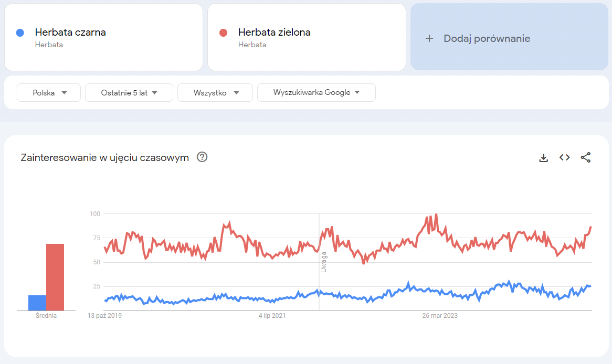The image size is (612, 364).
Task: Click the download arrow icon above the chart
Action: [x=544, y=157]
